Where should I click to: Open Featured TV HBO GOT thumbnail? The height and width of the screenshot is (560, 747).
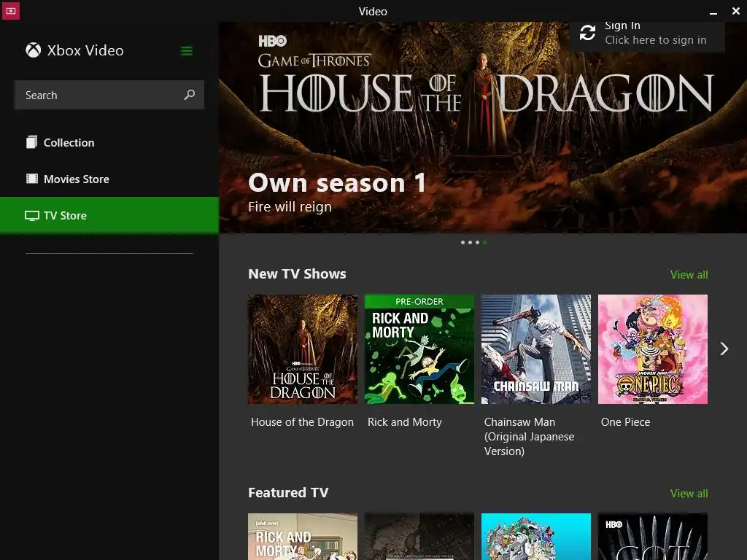click(653, 537)
